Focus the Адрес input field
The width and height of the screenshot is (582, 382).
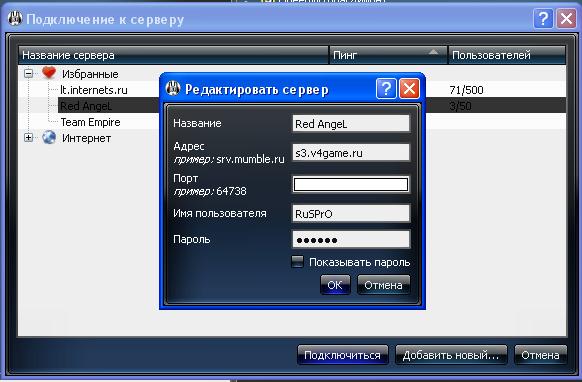[351, 153]
